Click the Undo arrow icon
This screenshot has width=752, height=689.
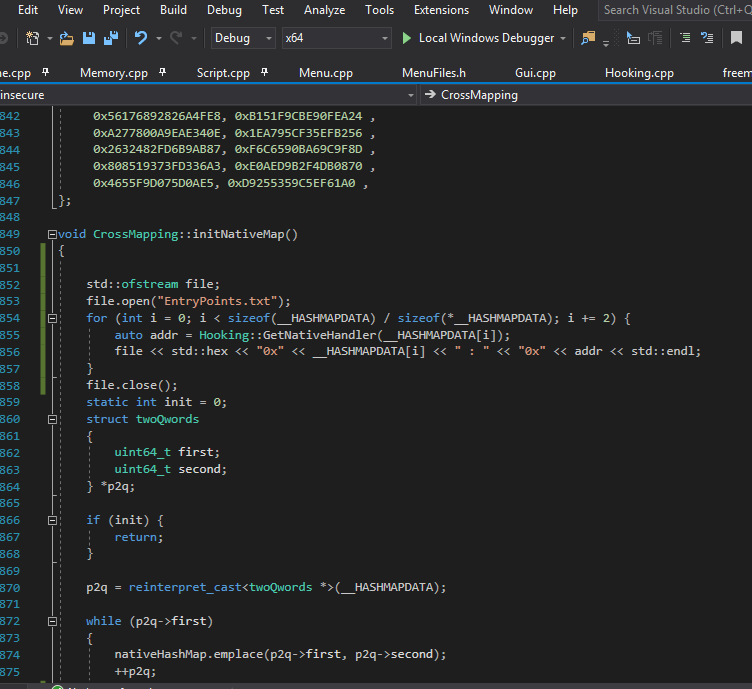[x=141, y=39]
